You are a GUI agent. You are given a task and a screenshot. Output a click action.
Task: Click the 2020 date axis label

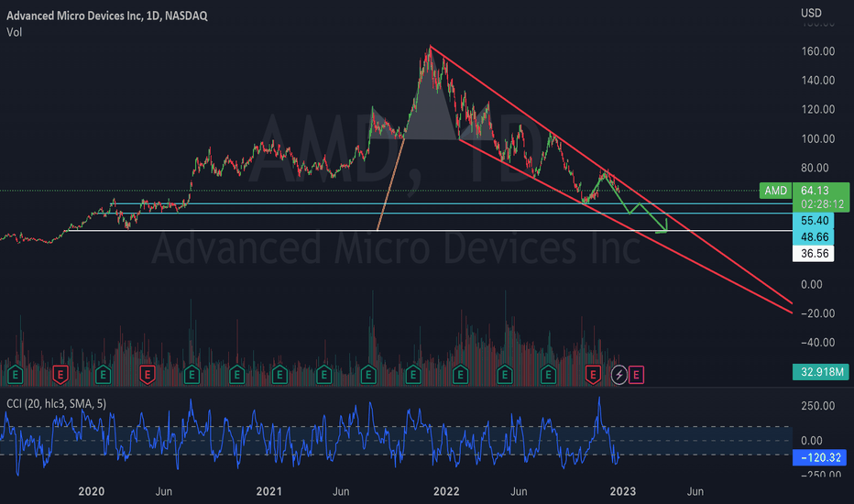pyautogui.click(x=92, y=491)
